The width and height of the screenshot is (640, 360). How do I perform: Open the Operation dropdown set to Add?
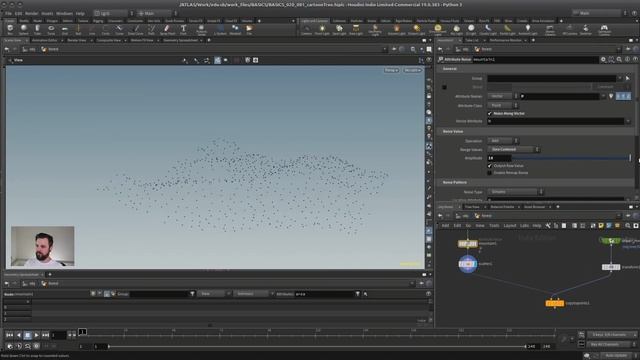(503, 141)
